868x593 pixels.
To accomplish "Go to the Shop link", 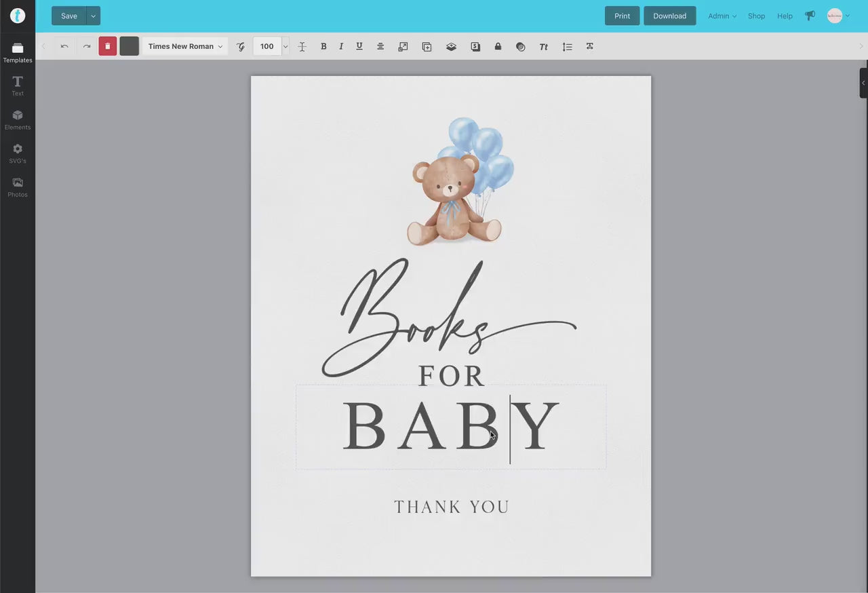I will [756, 16].
